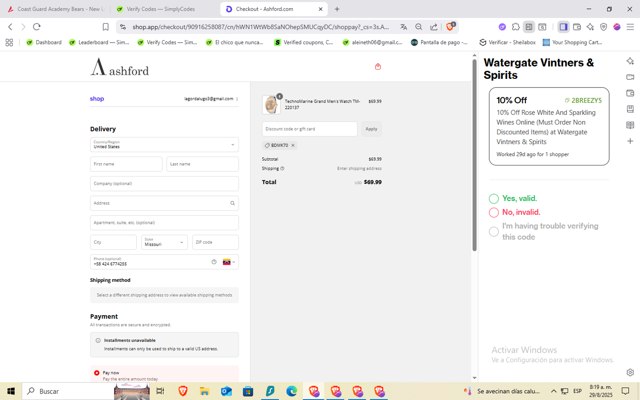The width and height of the screenshot is (640, 400).
Task: Open 'Pantalla de pago' bookmark
Action: pos(439,42)
